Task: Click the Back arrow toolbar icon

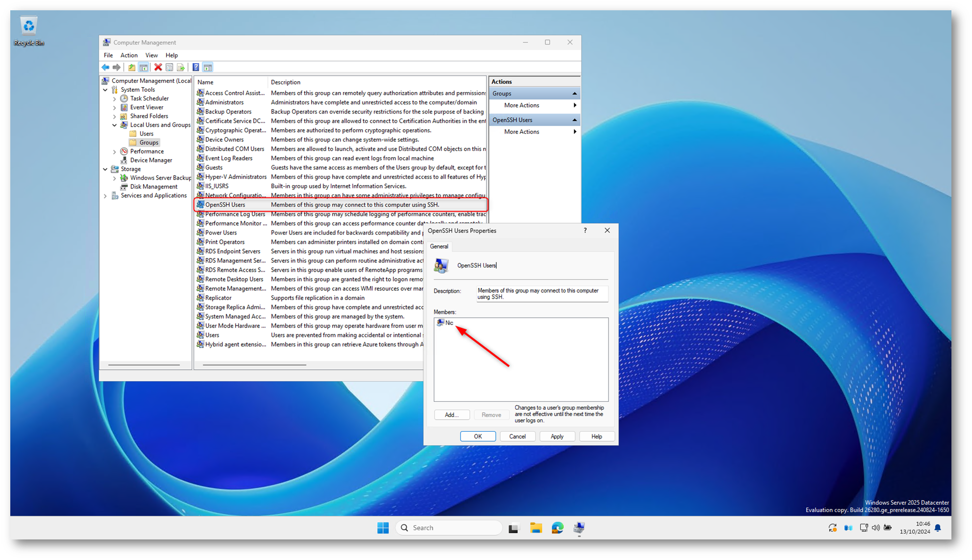Action: [105, 68]
